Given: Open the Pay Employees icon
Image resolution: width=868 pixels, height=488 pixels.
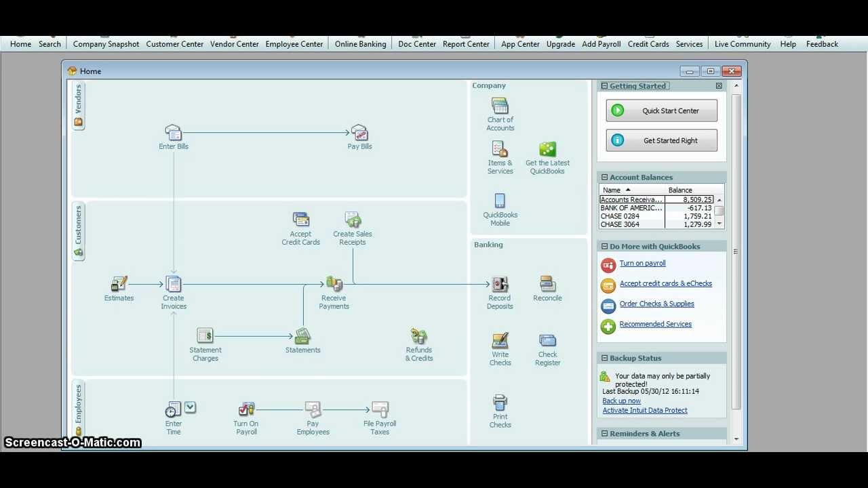Looking at the screenshot, I should pyautogui.click(x=313, y=409).
